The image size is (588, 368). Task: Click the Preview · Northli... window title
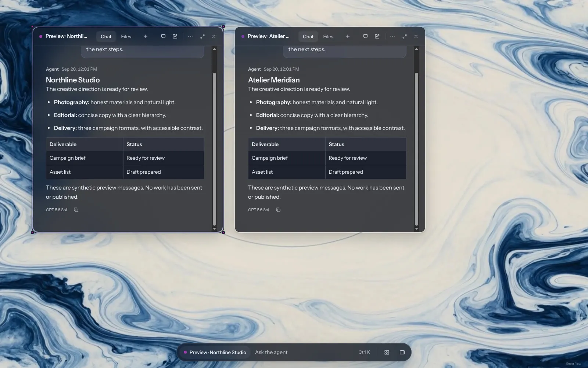(x=66, y=36)
